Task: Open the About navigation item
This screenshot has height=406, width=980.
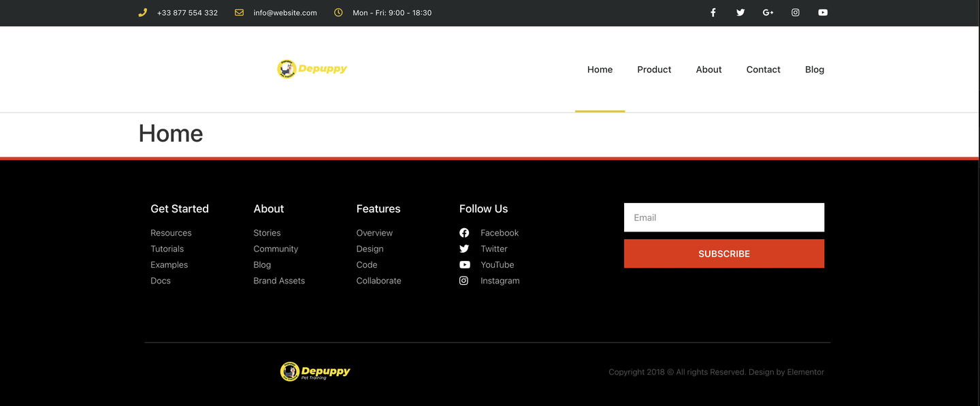Action: click(x=708, y=69)
